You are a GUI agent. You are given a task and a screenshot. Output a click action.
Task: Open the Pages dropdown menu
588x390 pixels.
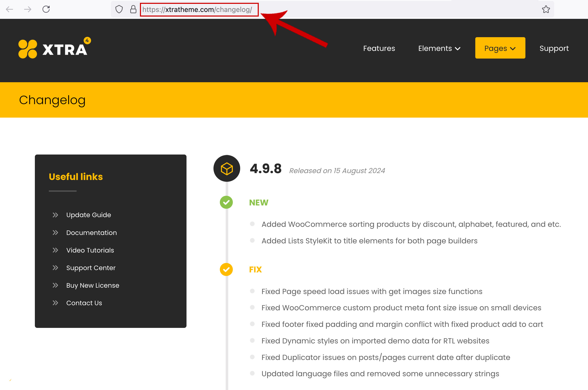click(x=500, y=48)
